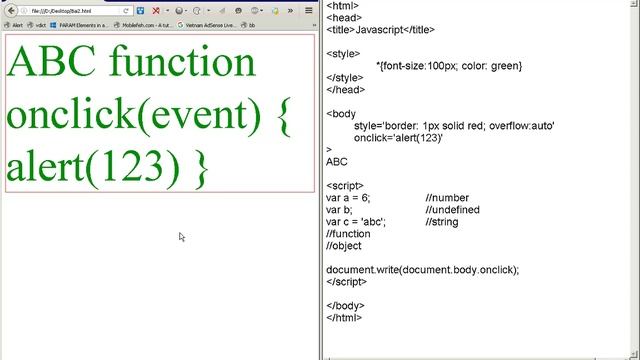Click the 'var a = 6;' code
This screenshot has width=640, height=360.
(x=348, y=198)
